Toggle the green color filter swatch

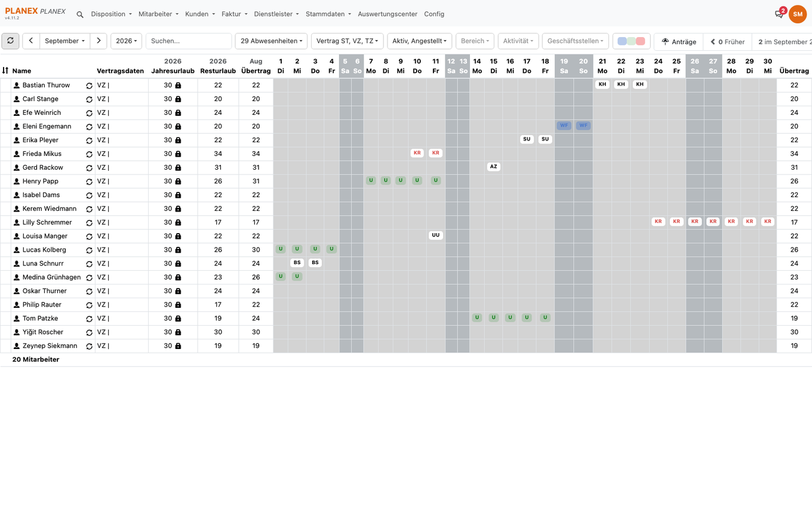pos(631,41)
